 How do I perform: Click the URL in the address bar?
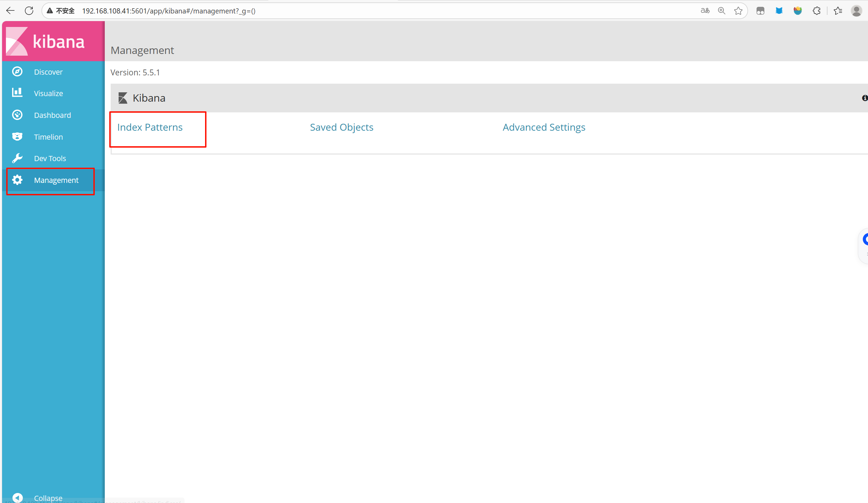[169, 11]
